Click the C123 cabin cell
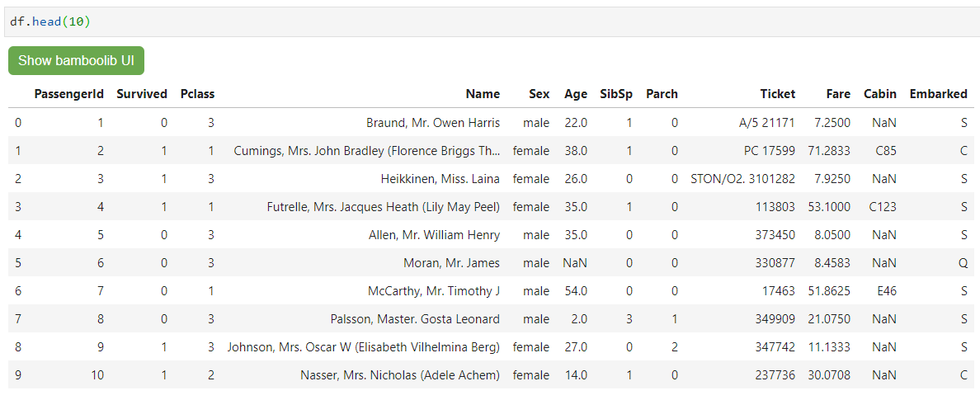The width and height of the screenshot is (980, 400). coord(883,207)
